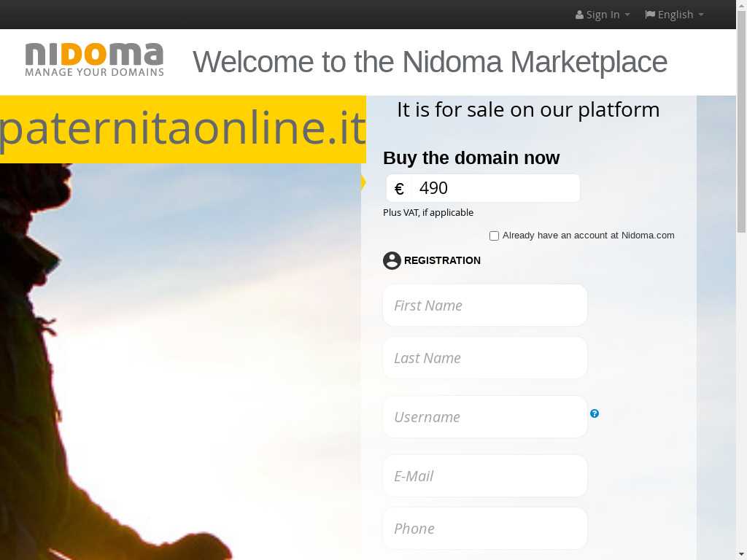Click the Nidoma logo
Viewport: 747px width, 560px height.
94,60
